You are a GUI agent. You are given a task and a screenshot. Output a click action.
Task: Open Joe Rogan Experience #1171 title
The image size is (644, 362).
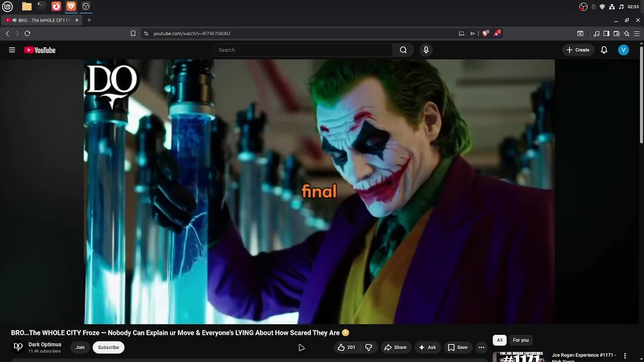pos(584,357)
